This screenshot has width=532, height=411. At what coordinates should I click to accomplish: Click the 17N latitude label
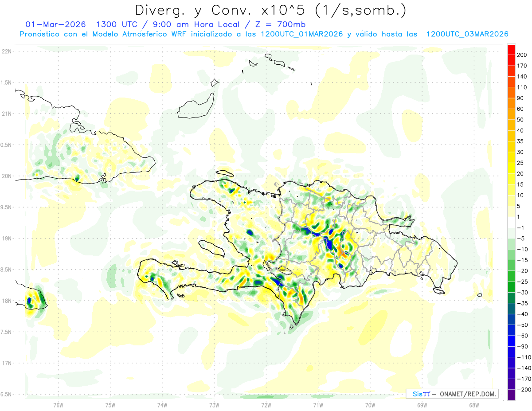click(7, 363)
